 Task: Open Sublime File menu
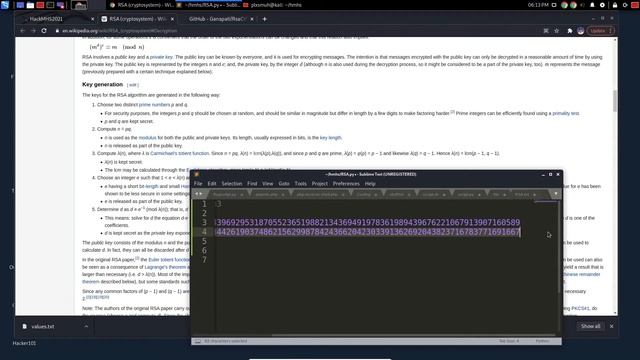pos(198,184)
